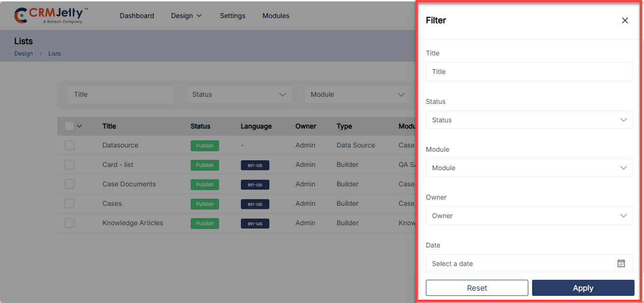Viewport: 644px width, 303px height.
Task: Check the Knowledge Articles row checkbox
Action: (69, 223)
